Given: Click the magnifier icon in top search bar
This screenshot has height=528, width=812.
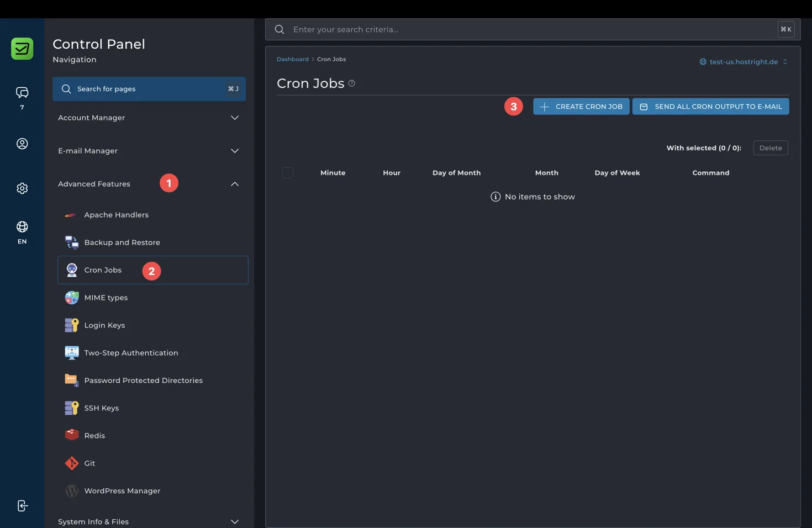Looking at the screenshot, I should 280,29.
